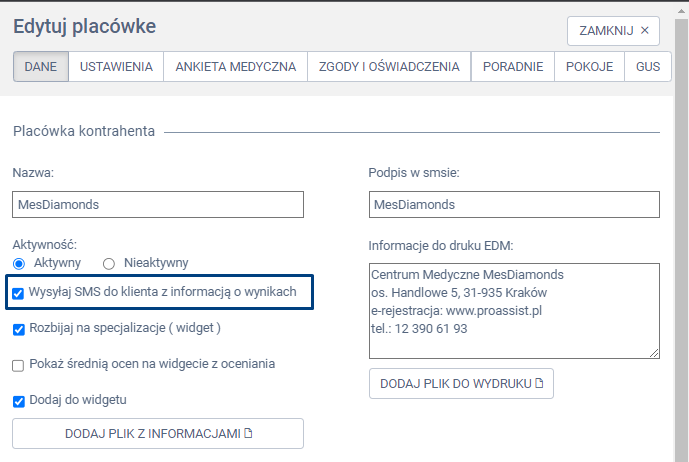Click the Informacje do druku EDM textarea
The width and height of the screenshot is (689, 462).
coord(514,310)
